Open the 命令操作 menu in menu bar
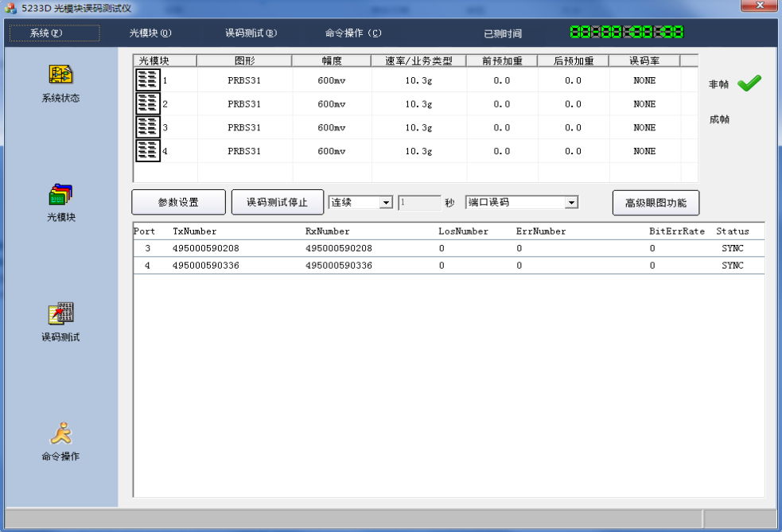The width and height of the screenshot is (782, 532). click(x=353, y=33)
